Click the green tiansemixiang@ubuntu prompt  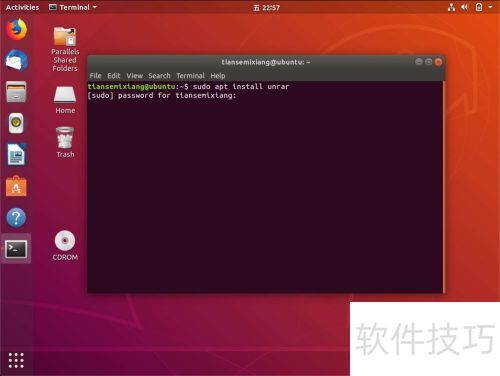pos(131,87)
